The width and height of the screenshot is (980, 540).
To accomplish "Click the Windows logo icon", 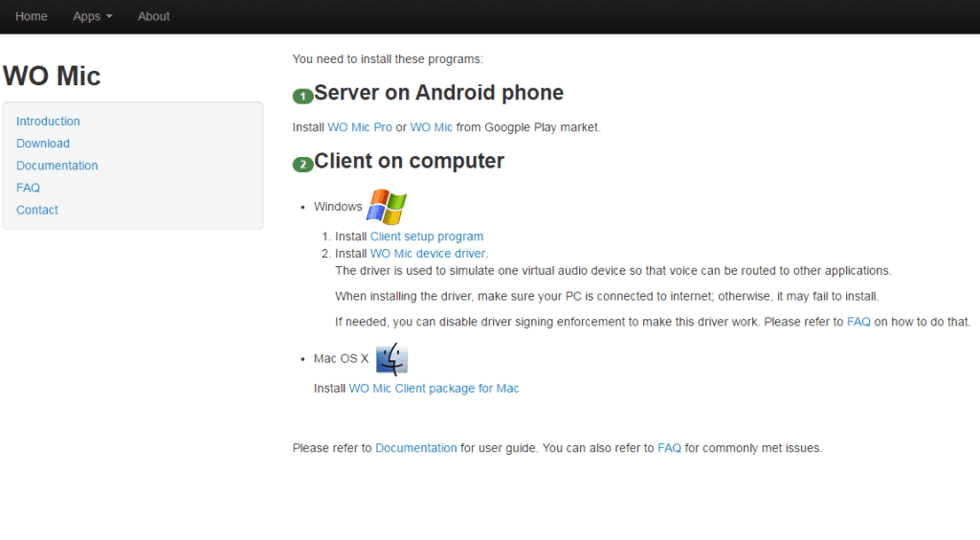I will [x=387, y=206].
